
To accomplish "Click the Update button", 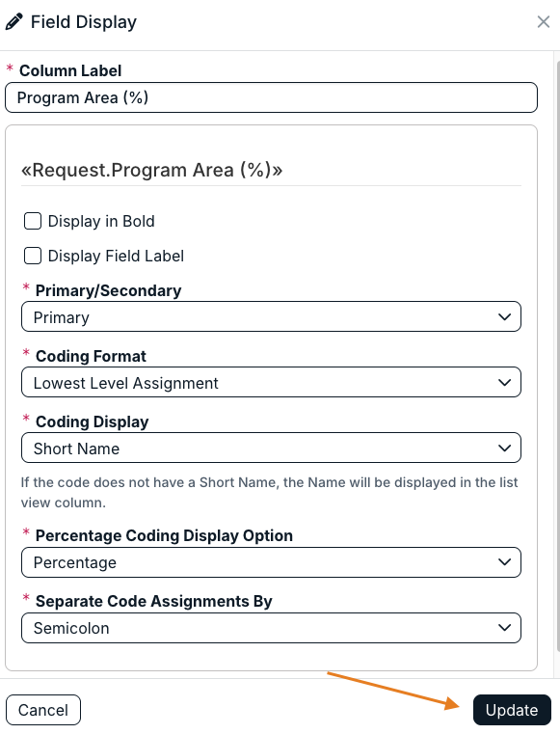I will (512, 710).
